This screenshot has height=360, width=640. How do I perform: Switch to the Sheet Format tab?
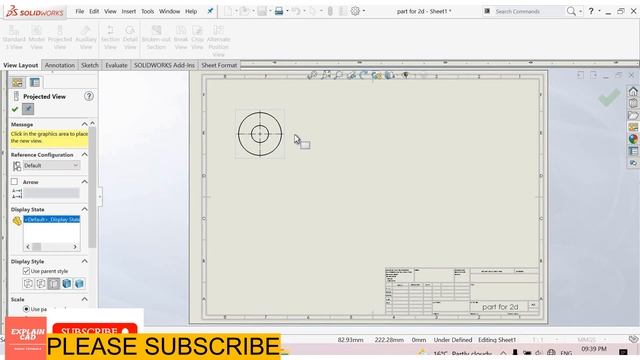click(219, 65)
